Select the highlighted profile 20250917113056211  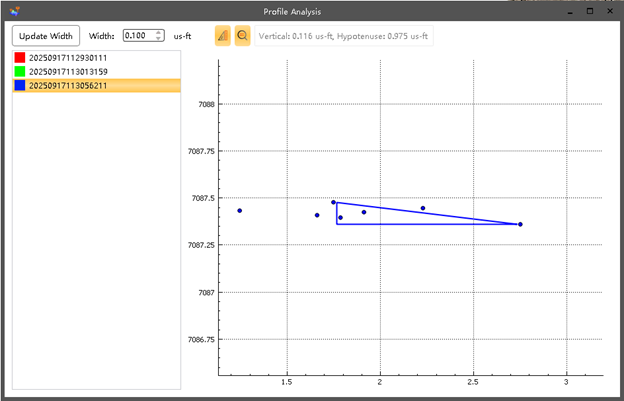click(x=68, y=86)
